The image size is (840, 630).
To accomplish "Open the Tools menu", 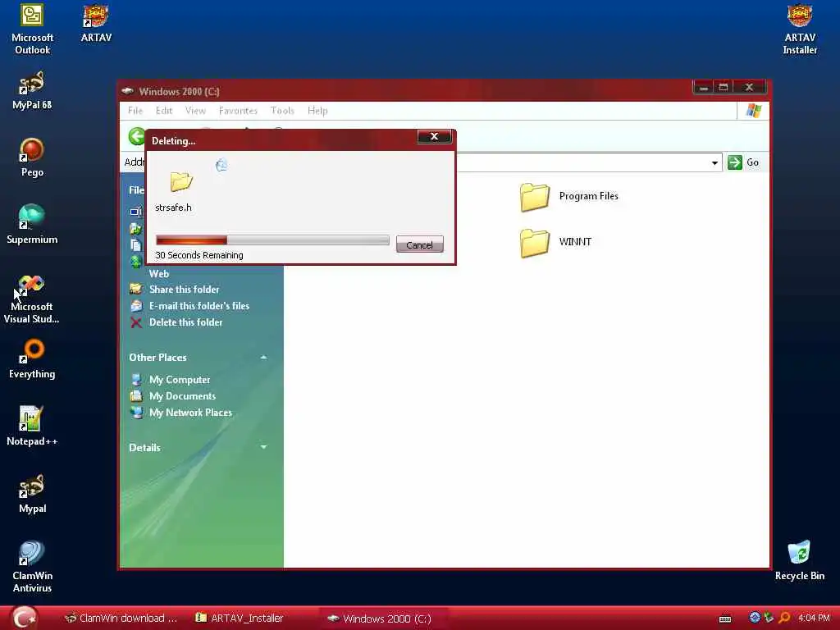I will [x=282, y=111].
